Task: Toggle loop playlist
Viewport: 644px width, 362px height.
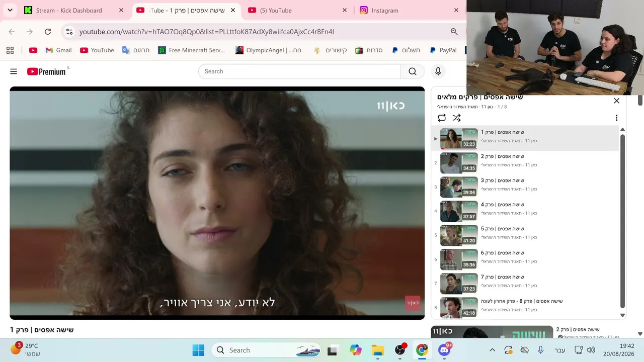Action: coord(442,118)
